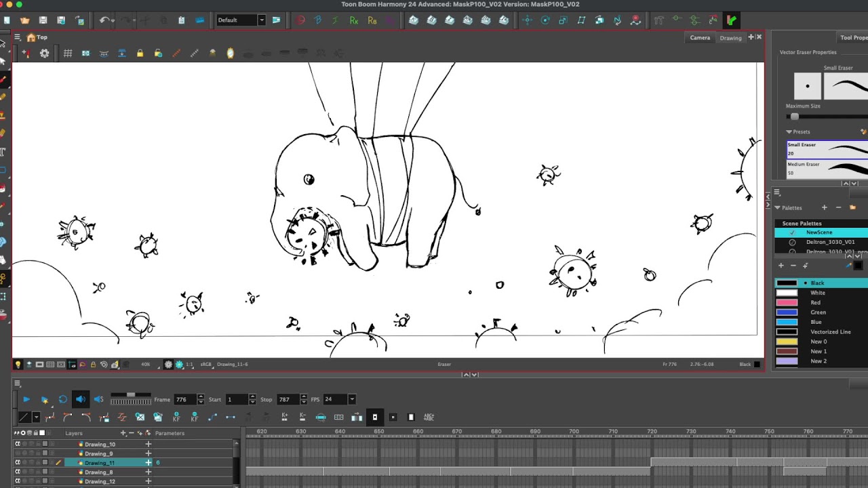Viewport: 868px width, 488px height.
Task: Select the Scale tool in top toolbar
Action: coord(563,20)
